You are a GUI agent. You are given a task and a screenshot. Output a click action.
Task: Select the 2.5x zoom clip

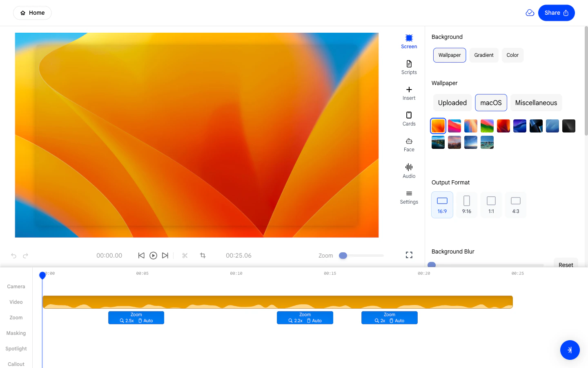click(136, 318)
